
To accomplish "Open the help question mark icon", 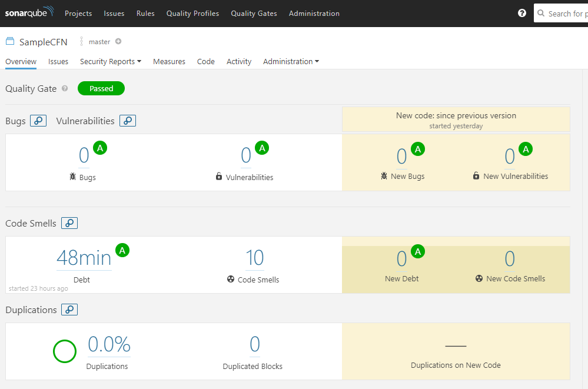I will [521, 13].
